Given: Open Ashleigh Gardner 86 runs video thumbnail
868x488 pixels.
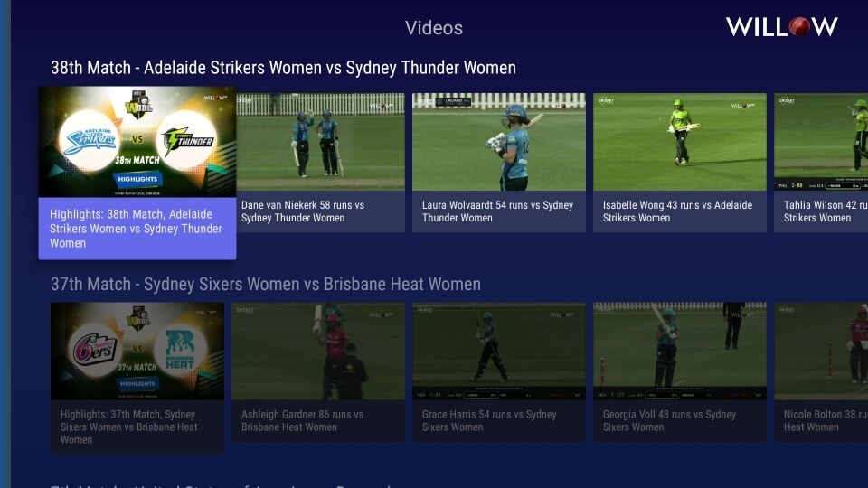Looking at the screenshot, I should [318, 351].
